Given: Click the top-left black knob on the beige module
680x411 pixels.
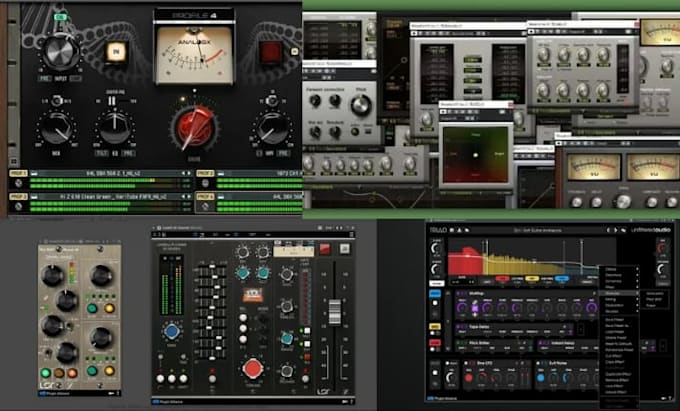Looking at the screenshot, I should point(52,276).
